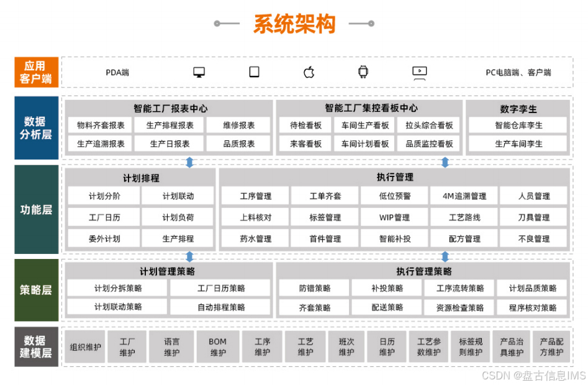Select the 数据分析层 layer label

tap(37, 128)
